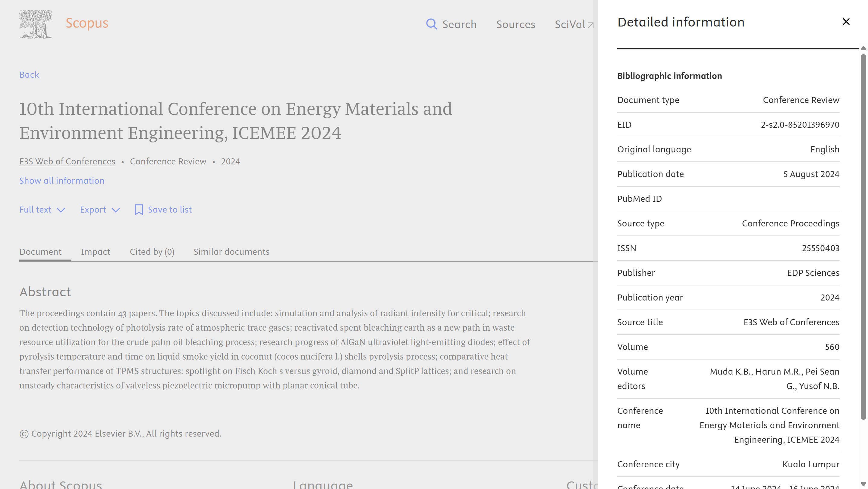Click the Document type value in panel
Image resolution: width=868 pixels, height=489 pixels.
coord(801,100)
